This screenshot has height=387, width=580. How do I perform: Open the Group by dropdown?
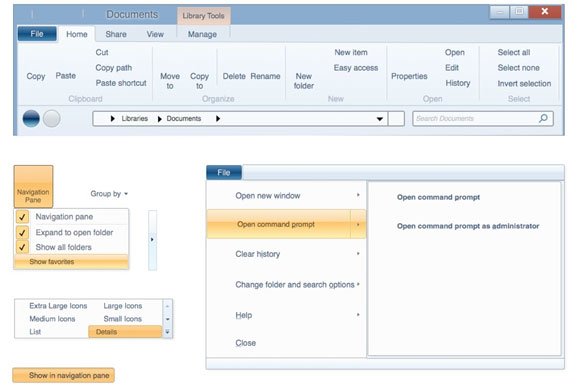click(x=109, y=194)
